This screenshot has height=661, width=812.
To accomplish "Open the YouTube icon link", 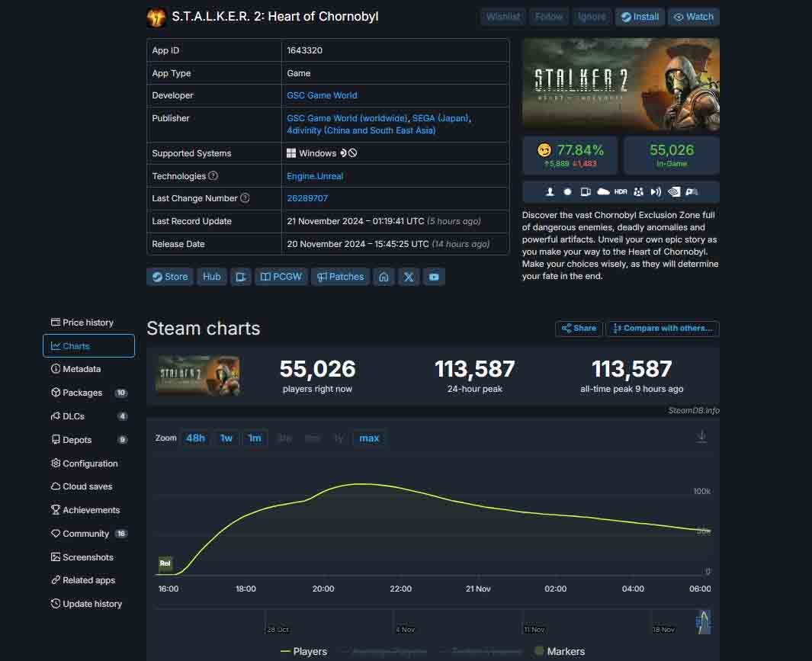I will tap(434, 277).
